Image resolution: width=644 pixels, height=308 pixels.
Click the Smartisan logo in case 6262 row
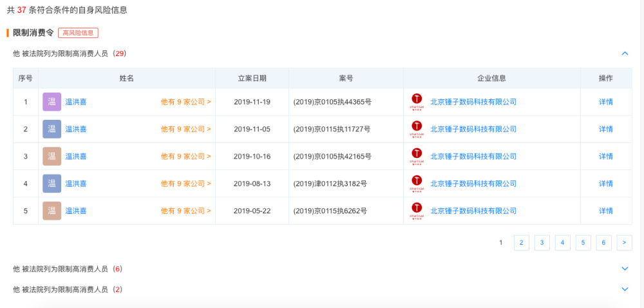pyautogui.click(x=417, y=211)
